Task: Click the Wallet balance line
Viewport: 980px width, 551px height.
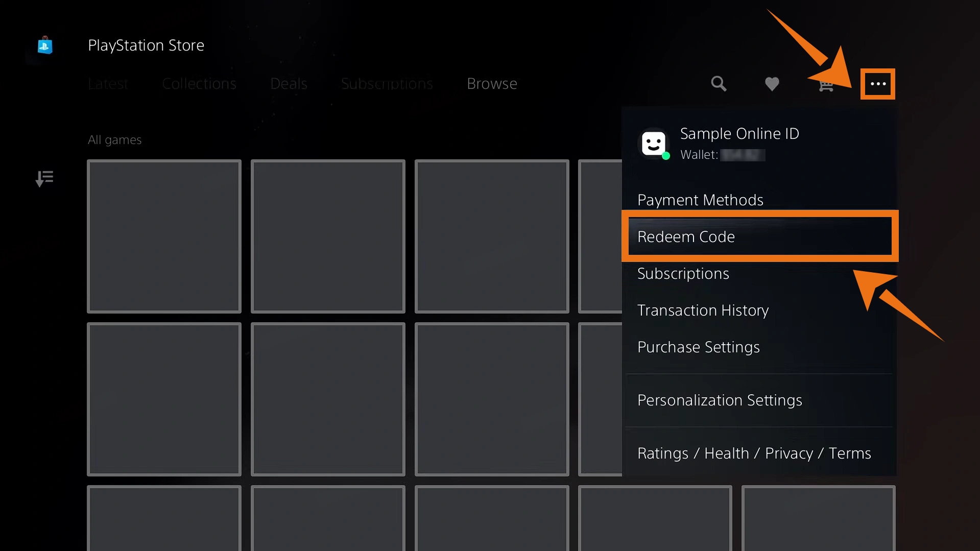Action: point(723,155)
